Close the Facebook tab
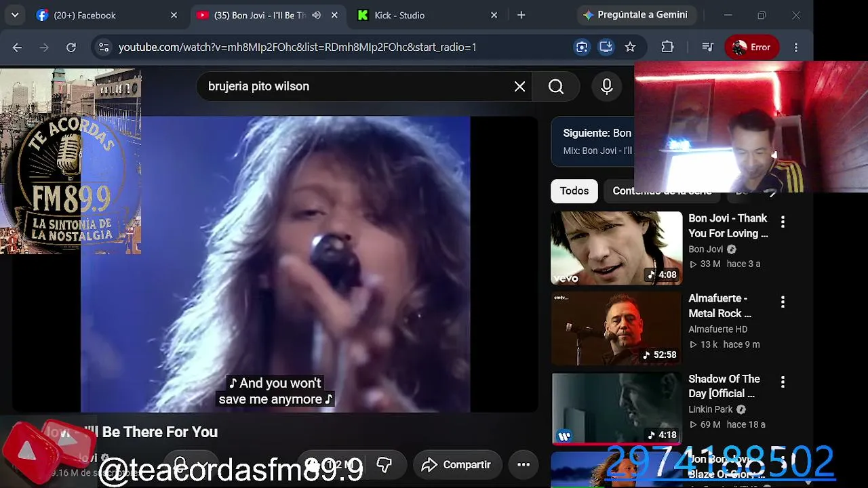Screen dimensions: 868x488 point(174,15)
